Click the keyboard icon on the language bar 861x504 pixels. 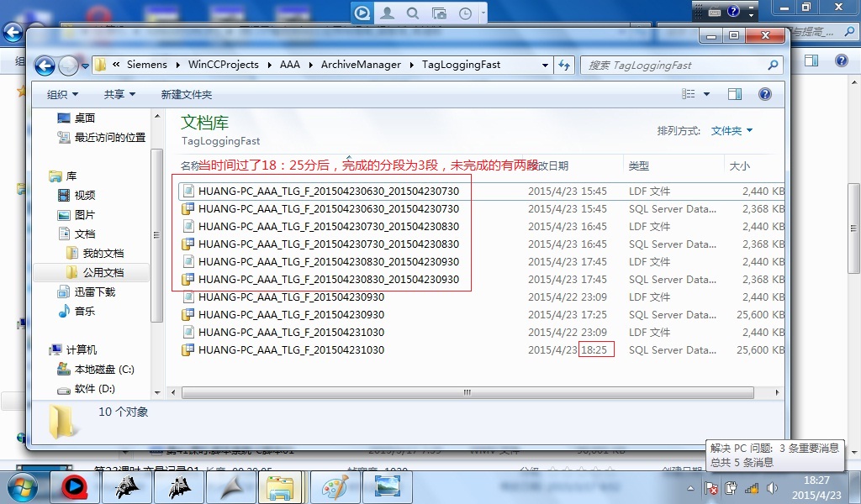tap(715, 12)
